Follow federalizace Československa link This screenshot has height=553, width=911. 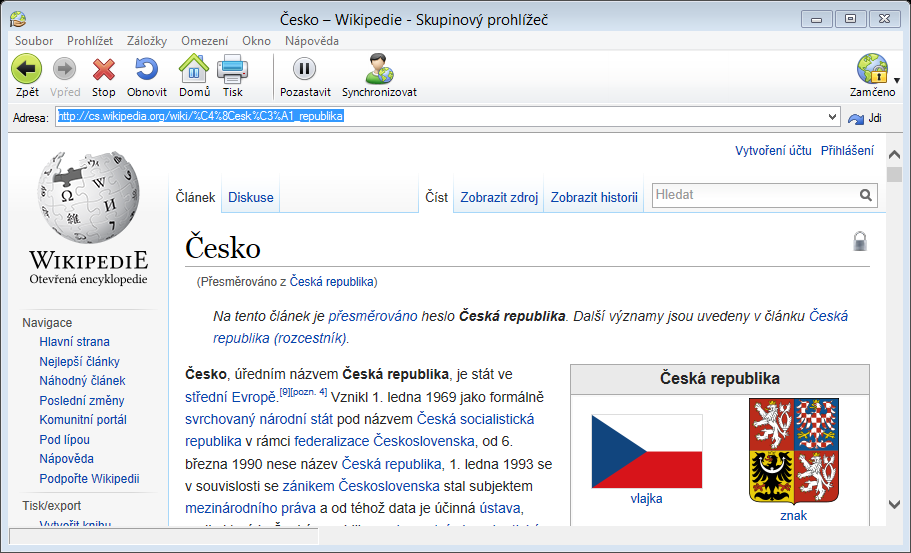coord(384,441)
